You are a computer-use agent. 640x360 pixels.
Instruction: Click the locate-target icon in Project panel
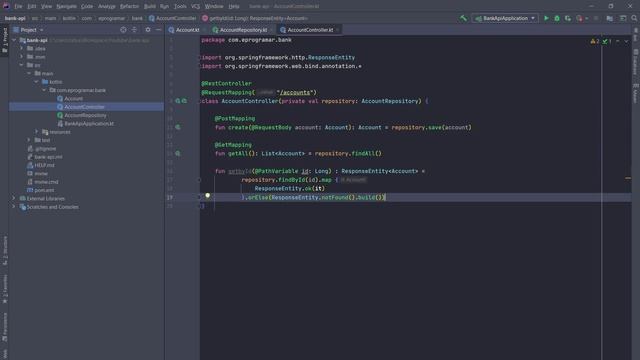[123, 30]
